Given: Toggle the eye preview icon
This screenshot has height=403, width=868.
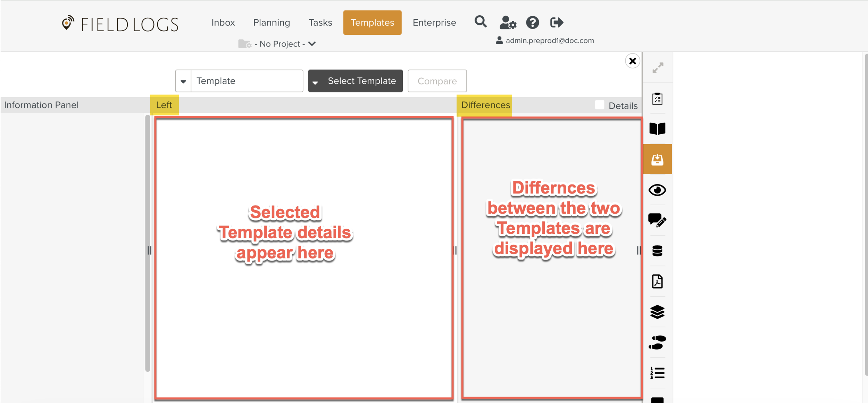Looking at the screenshot, I should pos(657,190).
